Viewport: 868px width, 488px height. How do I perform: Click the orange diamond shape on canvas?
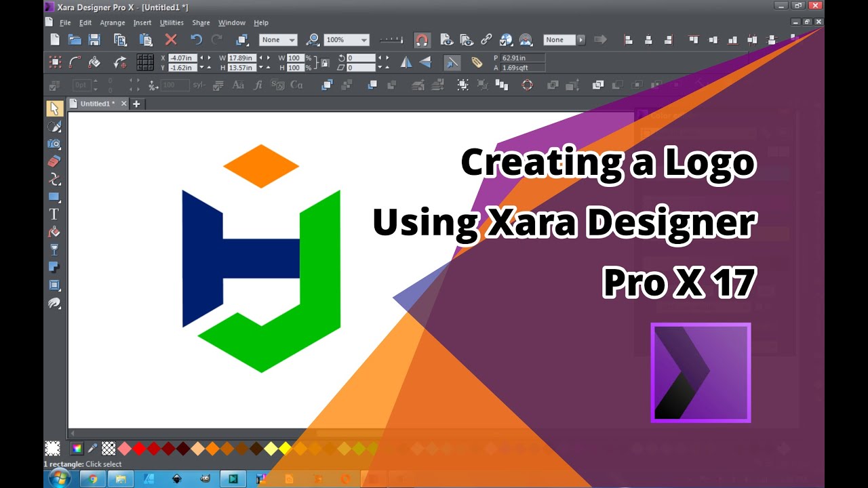(261, 165)
